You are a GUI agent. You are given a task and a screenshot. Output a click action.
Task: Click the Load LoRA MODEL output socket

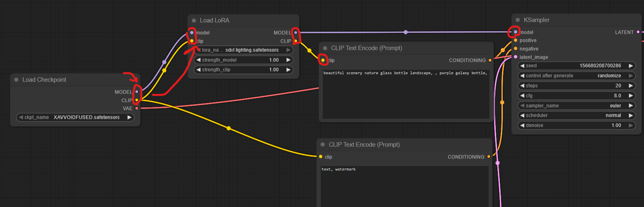296,32
